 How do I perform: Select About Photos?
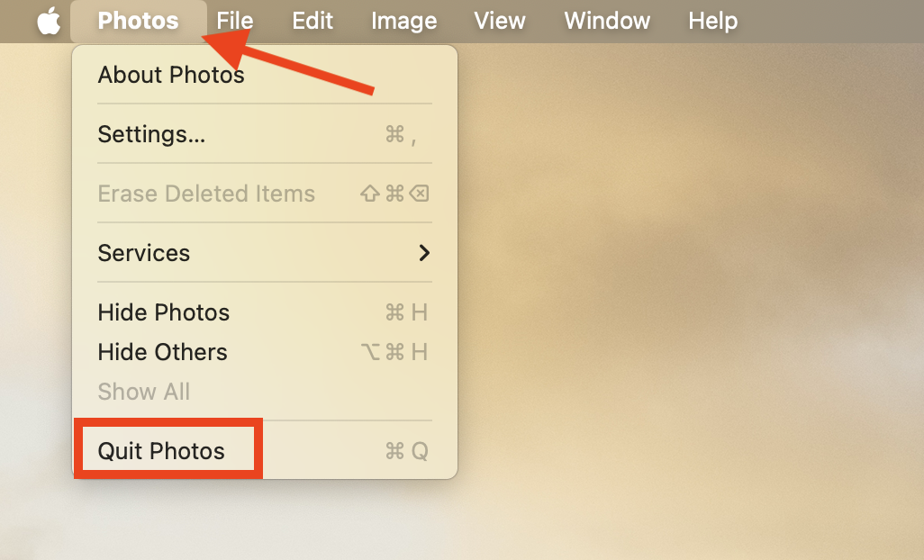[170, 76]
